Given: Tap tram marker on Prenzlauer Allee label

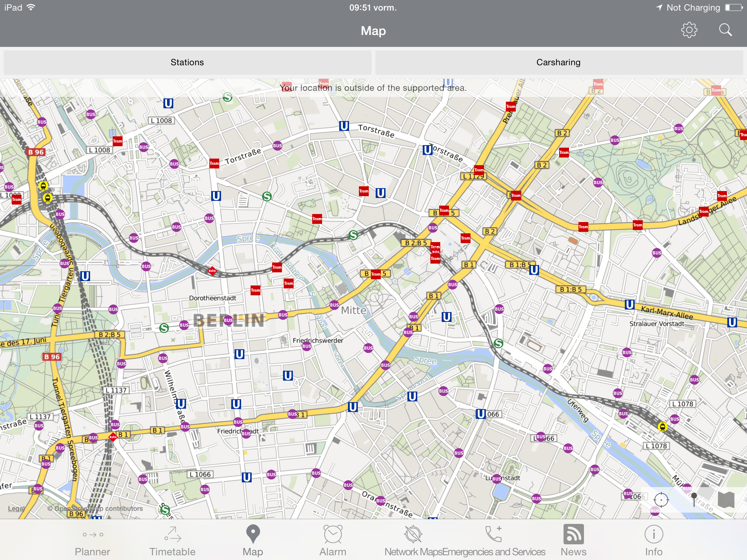Looking at the screenshot, I should coord(511,106).
